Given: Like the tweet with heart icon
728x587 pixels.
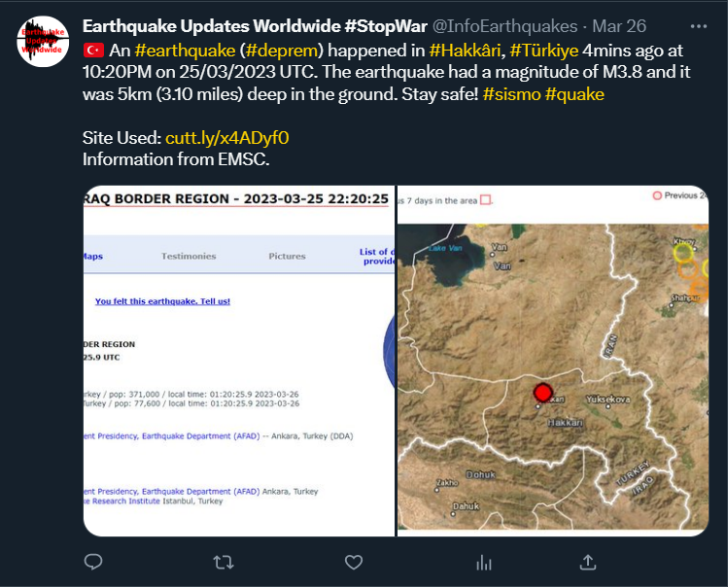Looking at the screenshot, I should click(354, 562).
